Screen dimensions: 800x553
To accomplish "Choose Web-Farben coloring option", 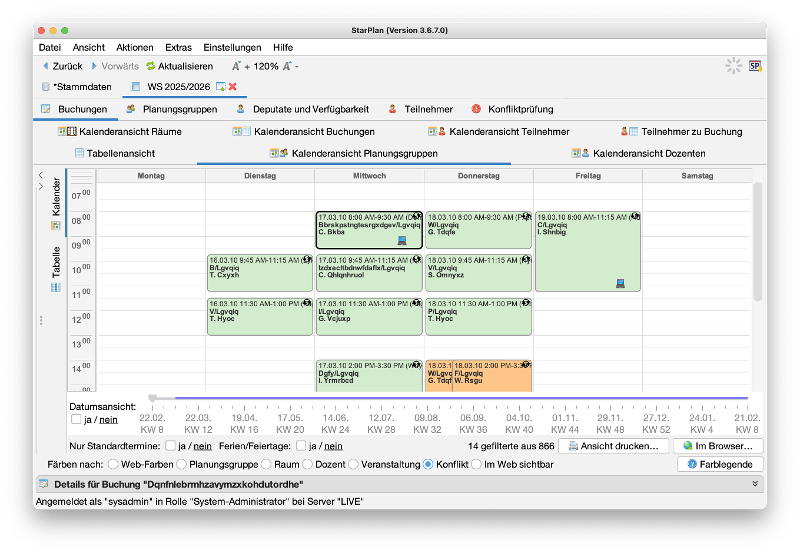I will [x=112, y=464].
